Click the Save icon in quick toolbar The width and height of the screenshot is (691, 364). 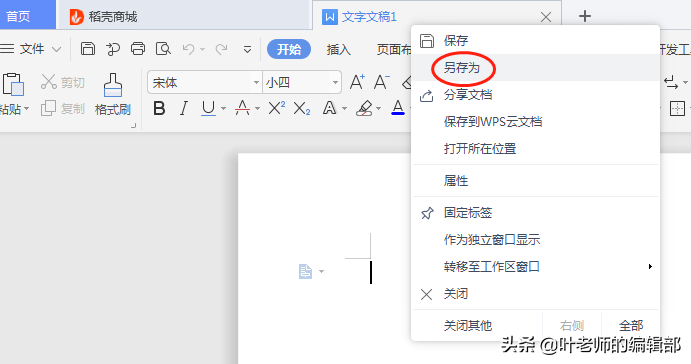(x=88, y=48)
